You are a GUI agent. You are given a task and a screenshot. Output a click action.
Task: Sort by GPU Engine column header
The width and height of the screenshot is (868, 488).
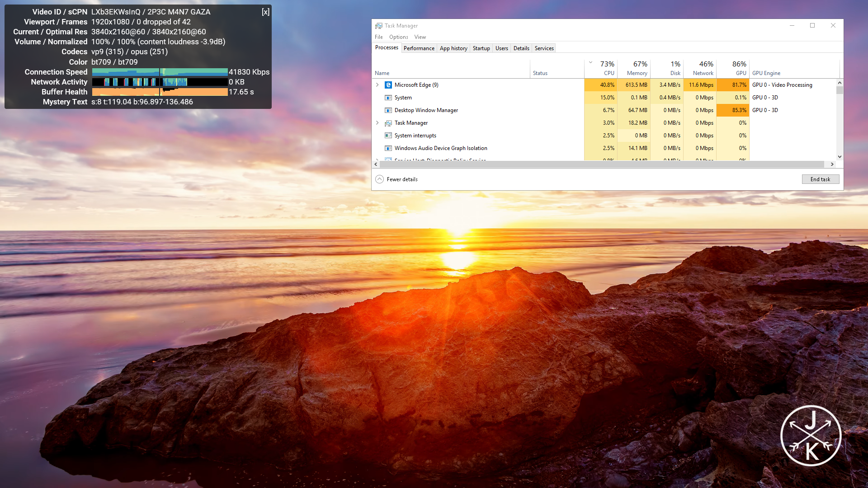(x=794, y=68)
